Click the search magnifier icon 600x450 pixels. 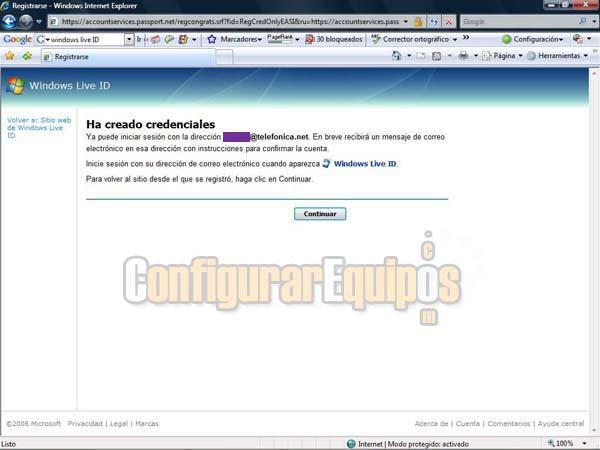click(x=582, y=21)
